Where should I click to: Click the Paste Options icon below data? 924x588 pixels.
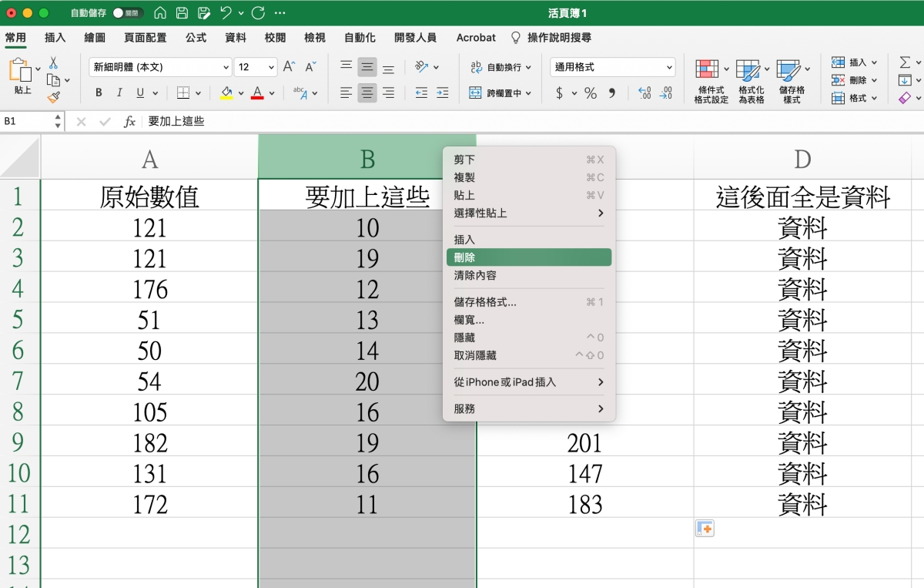(x=705, y=529)
